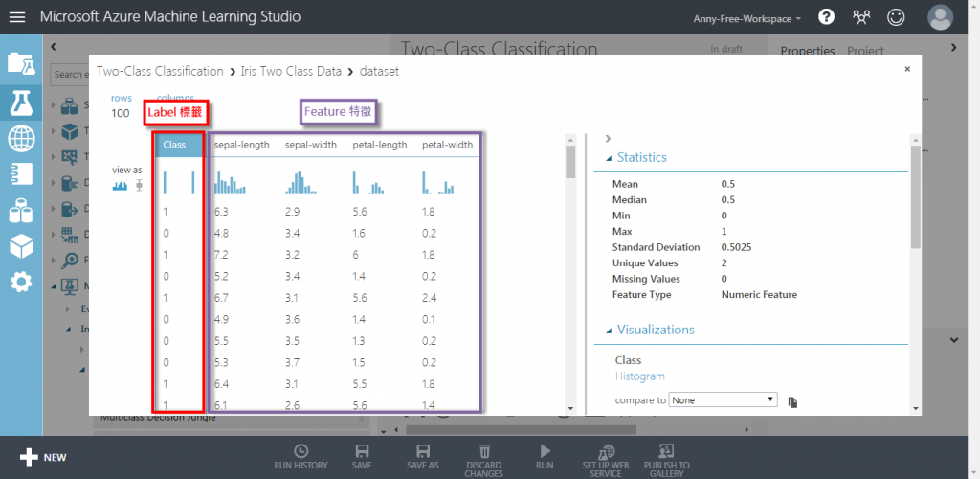Viewport: 980px width, 479px height.
Task: Click the NEW plus button
Action: (43, 457)
